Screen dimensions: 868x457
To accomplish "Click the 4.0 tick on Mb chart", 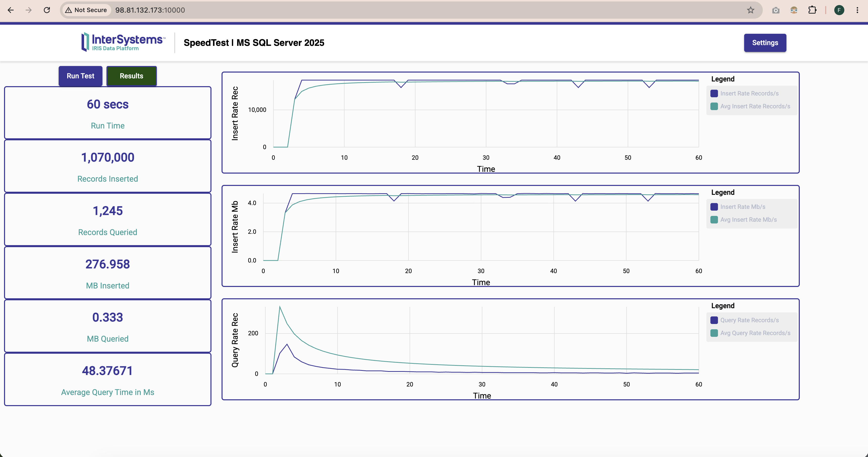I will point(252,203).
